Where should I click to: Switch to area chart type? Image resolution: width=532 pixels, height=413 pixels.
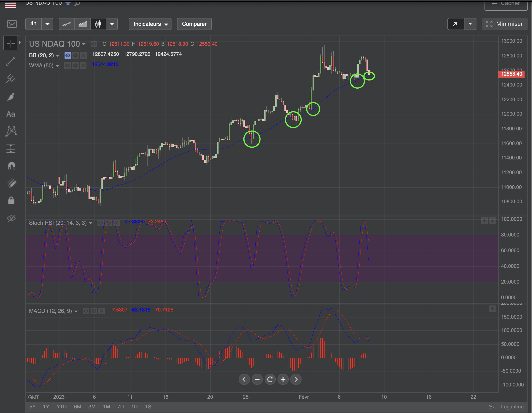point(83,24)
